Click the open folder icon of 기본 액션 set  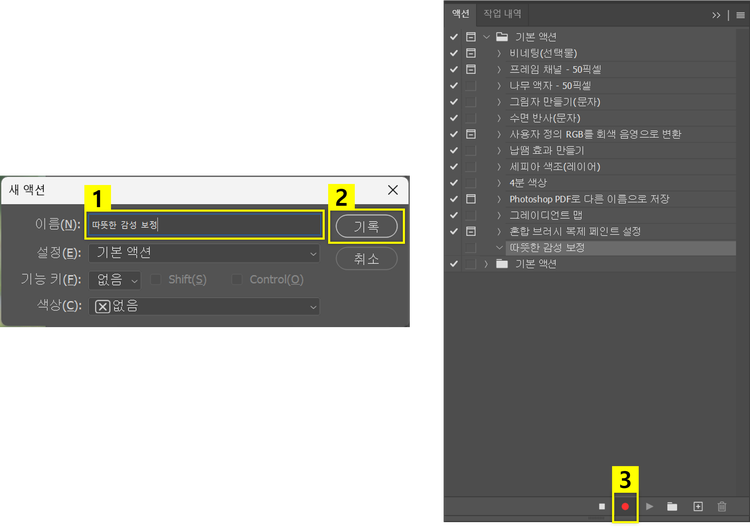pyautogui.click(x=502, y=37)
